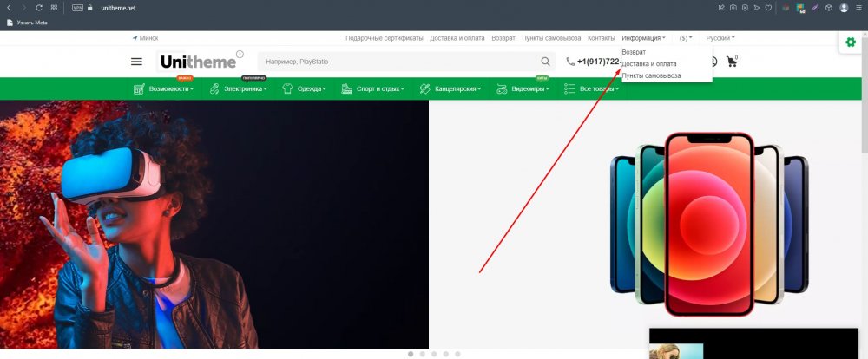
Task: Open the browser profile avatar
Action: tap(844, 8)
